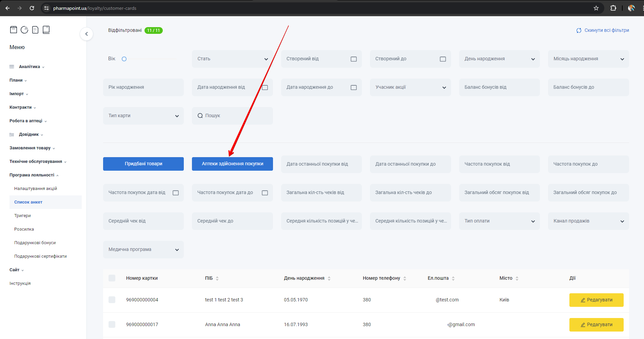Click the box/archive icon in the sidebar header
Screen dimensions: 644x339
(x=14, y=30)
